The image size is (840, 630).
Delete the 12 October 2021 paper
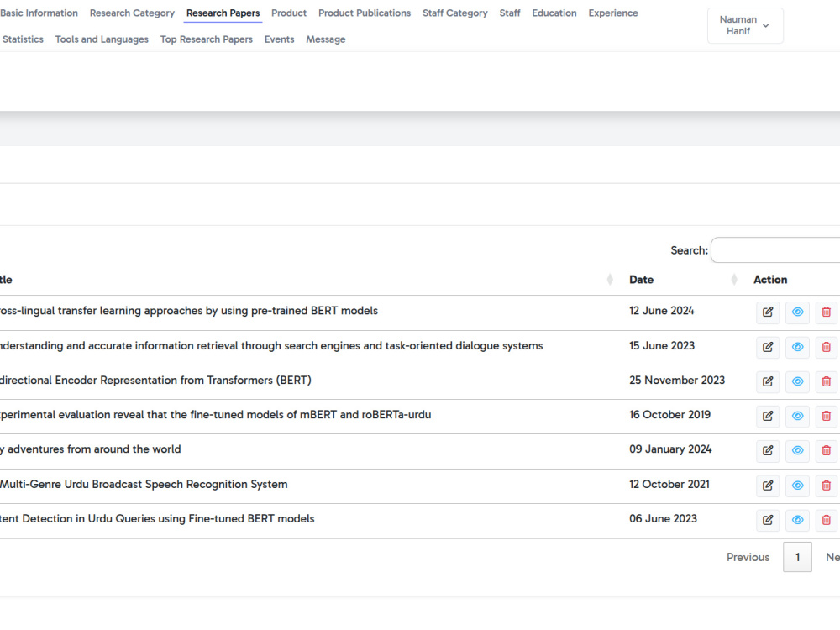pos(826,486)
